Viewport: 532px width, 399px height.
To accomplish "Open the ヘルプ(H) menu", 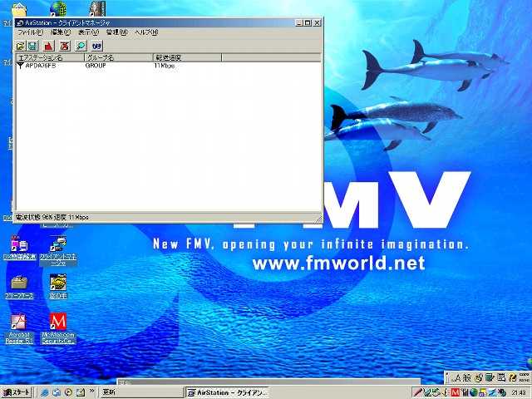I will click(146, 32).
